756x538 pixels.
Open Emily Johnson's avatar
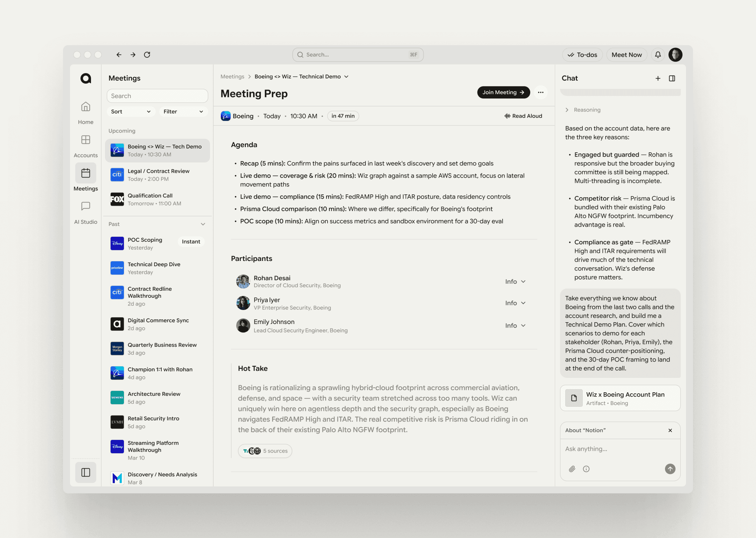click(x=243, y=326)
